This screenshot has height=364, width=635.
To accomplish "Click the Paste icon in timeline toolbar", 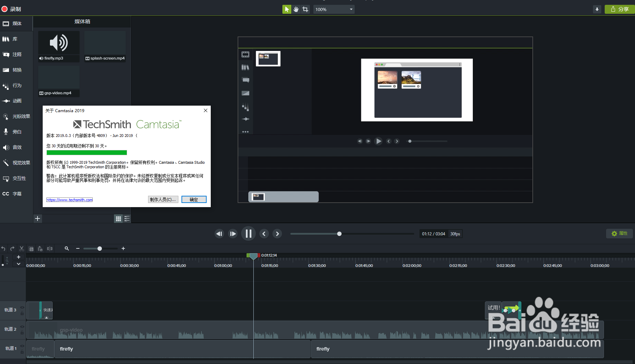I will pyautogui.click(x=40, y=248).
